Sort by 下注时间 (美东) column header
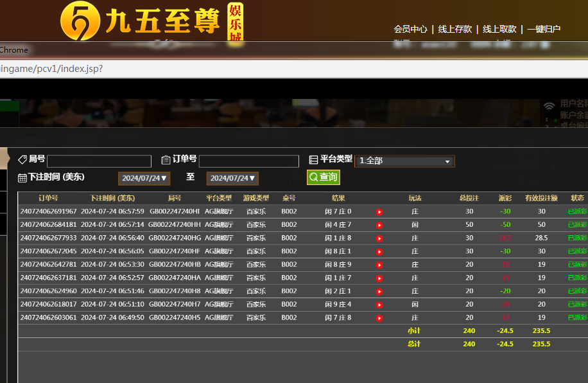Screen dimensions: 588x383 pyautogui.click(x=112, y=198)
